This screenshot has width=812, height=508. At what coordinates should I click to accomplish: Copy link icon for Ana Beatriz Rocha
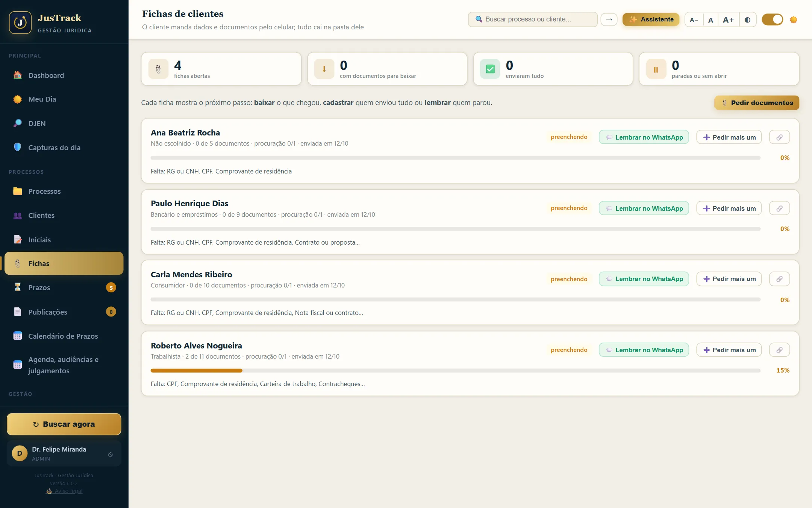[779, 137]
